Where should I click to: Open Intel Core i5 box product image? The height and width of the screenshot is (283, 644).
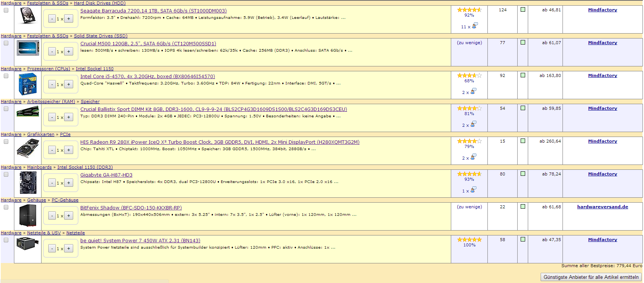click(x=28, y=85)
